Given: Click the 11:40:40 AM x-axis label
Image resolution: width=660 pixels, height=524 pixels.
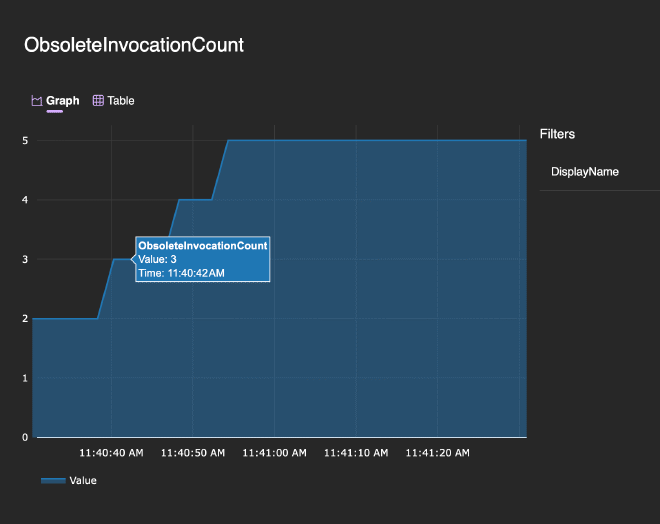Looking at the screenshot, I should click(111, 453).
